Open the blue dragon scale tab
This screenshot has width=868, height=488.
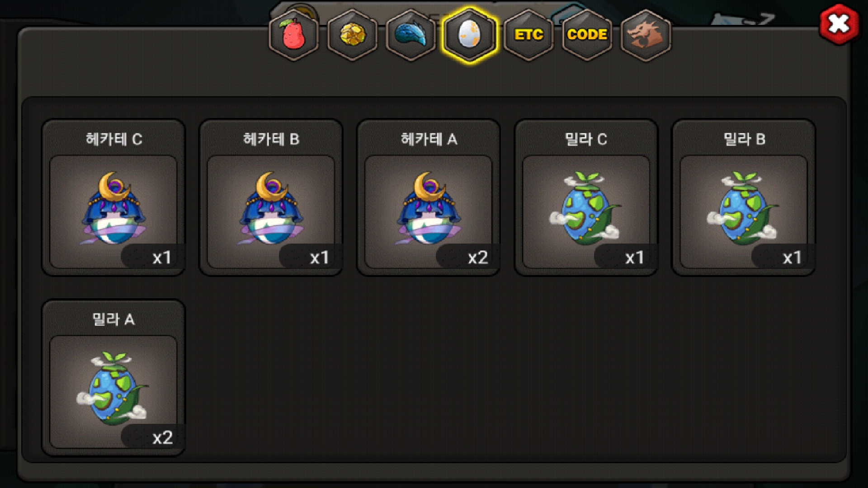point(411,35)
